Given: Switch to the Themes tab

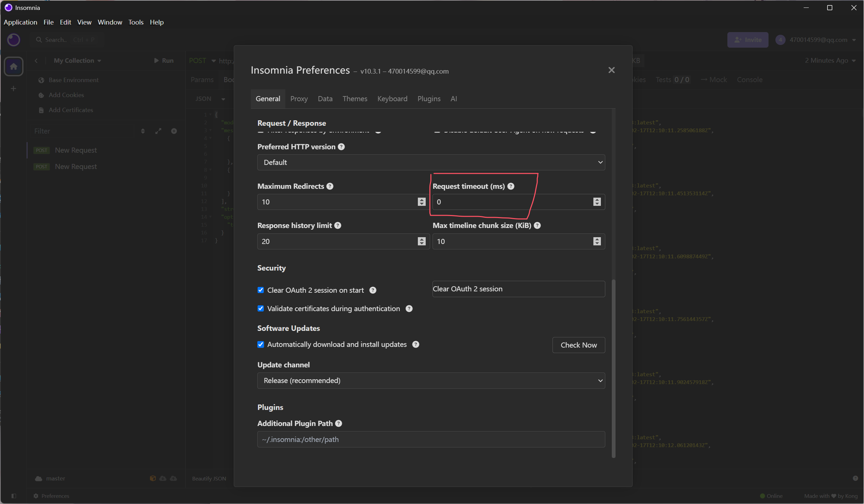Looking at the screenshot, I should (355, 99).
